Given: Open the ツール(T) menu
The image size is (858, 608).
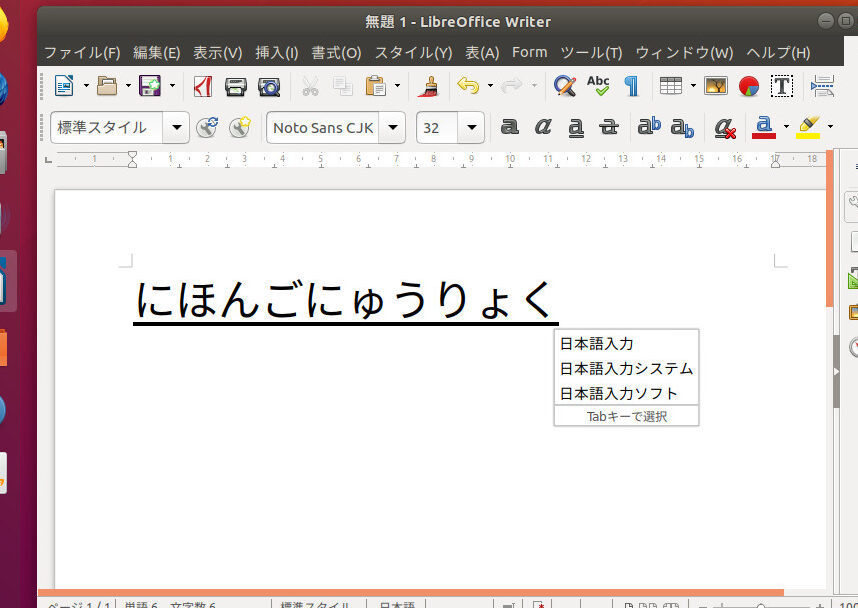Looking at the screenshot, I should coord(590,52).
